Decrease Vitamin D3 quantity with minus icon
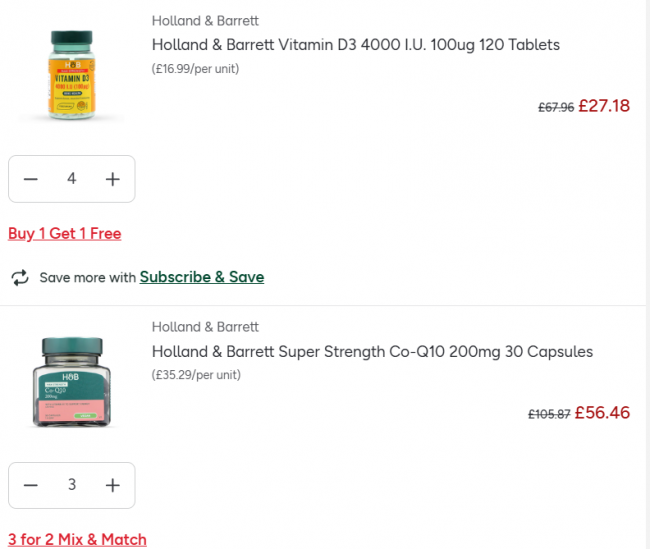The height and width of the screenshot is (549, 650). 31,179
